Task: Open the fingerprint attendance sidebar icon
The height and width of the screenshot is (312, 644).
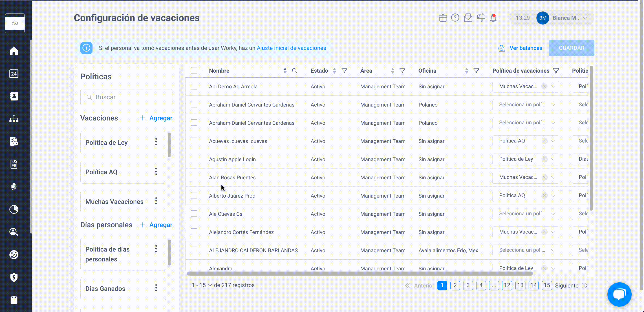Action: click(x=14, y=187)
